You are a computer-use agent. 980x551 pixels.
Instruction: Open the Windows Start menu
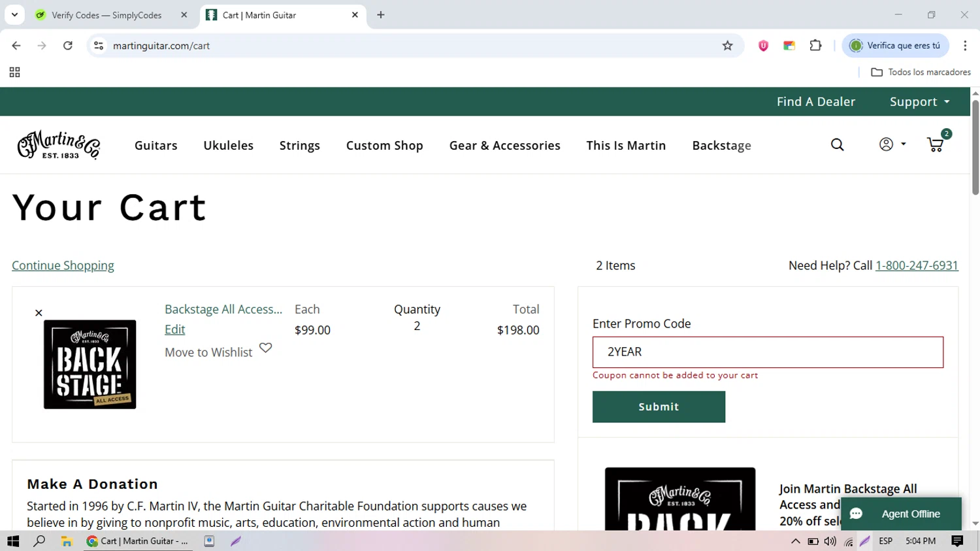click(13, 541)
